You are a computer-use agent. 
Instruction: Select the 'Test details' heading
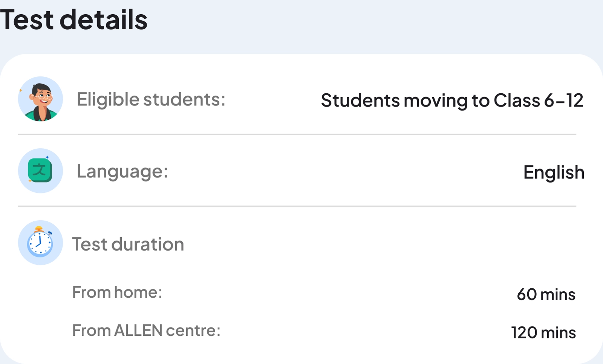[74, 20]
